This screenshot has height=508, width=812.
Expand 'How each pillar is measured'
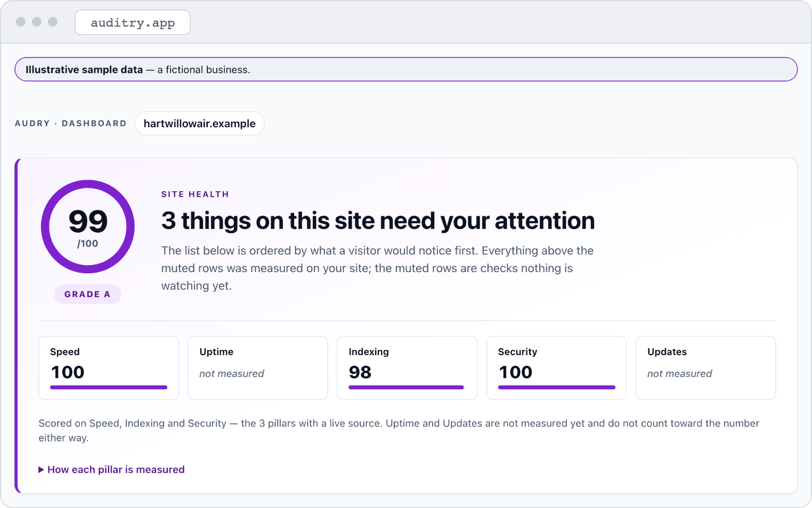click(x=111, y=470)
